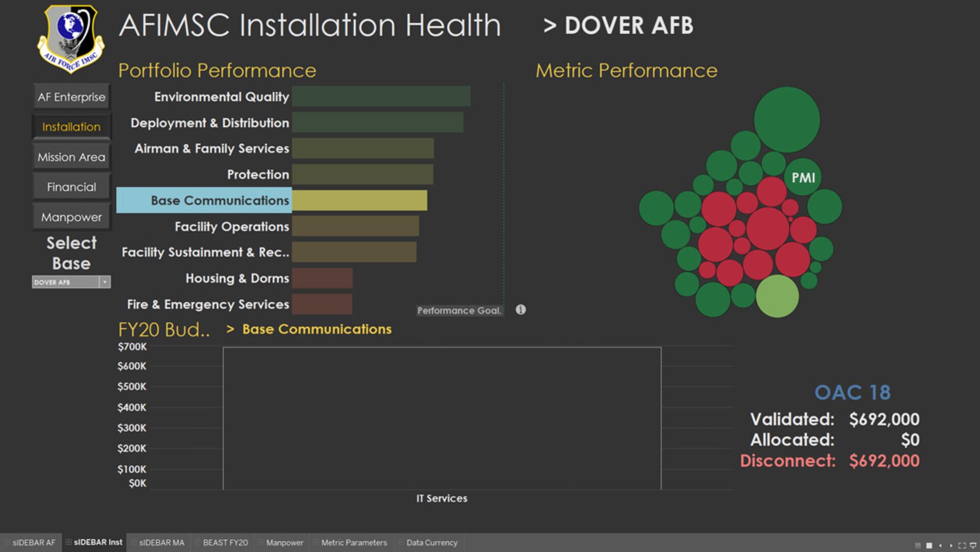The height and width of the screenshot is (552, 980).
Task: Toggle the Installation navigation selection
Action: coord(71,126)
